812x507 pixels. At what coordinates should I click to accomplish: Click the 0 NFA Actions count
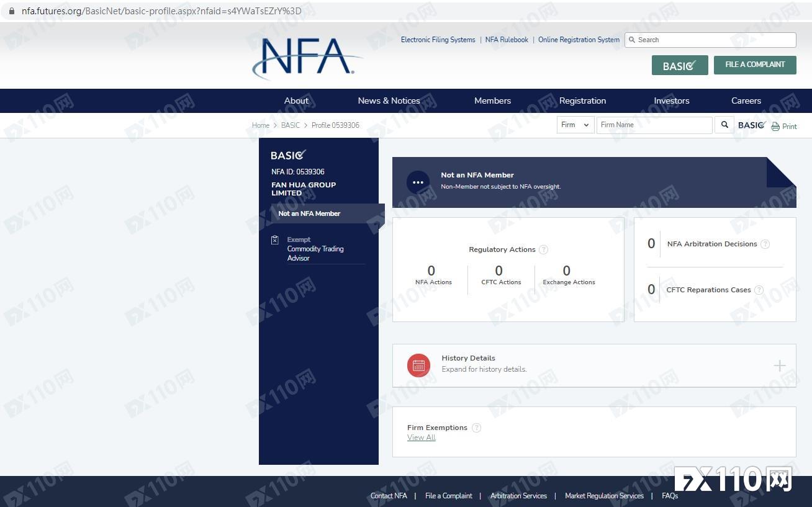431,271
